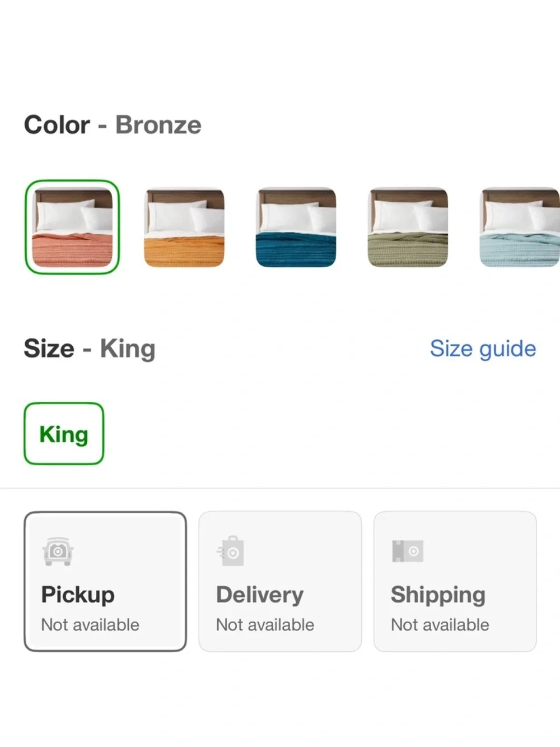This screenshot has width=560, height=747.
Task: Click the Shipping heading text
Action: coord(438,595)
